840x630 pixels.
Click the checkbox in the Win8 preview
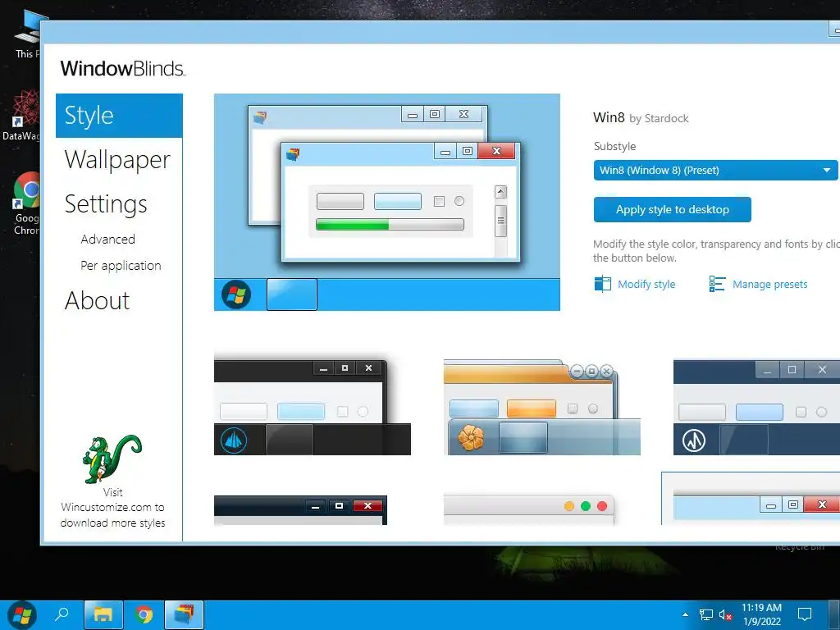[440, 202]
